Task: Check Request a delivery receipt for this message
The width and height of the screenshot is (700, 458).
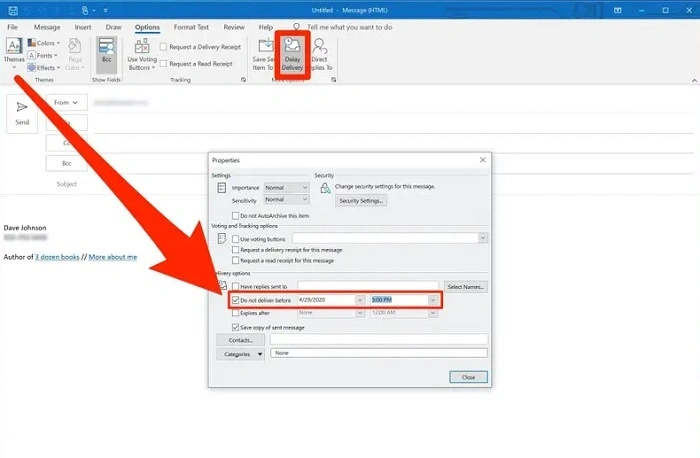Action: point(235,250)
